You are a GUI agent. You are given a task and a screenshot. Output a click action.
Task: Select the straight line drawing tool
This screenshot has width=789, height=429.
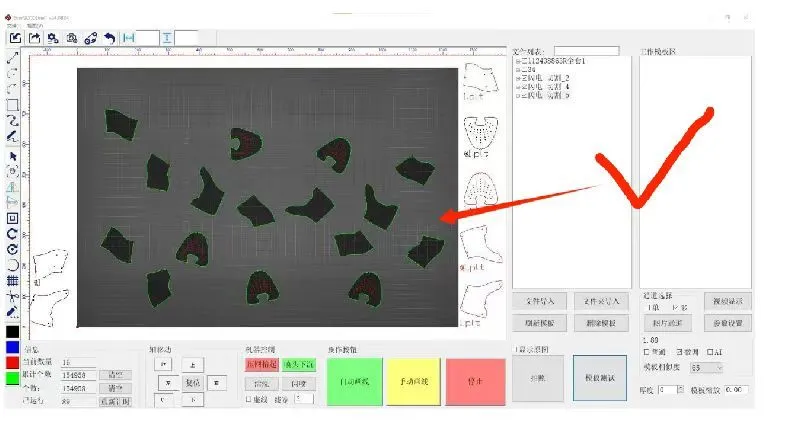(12, 58)
